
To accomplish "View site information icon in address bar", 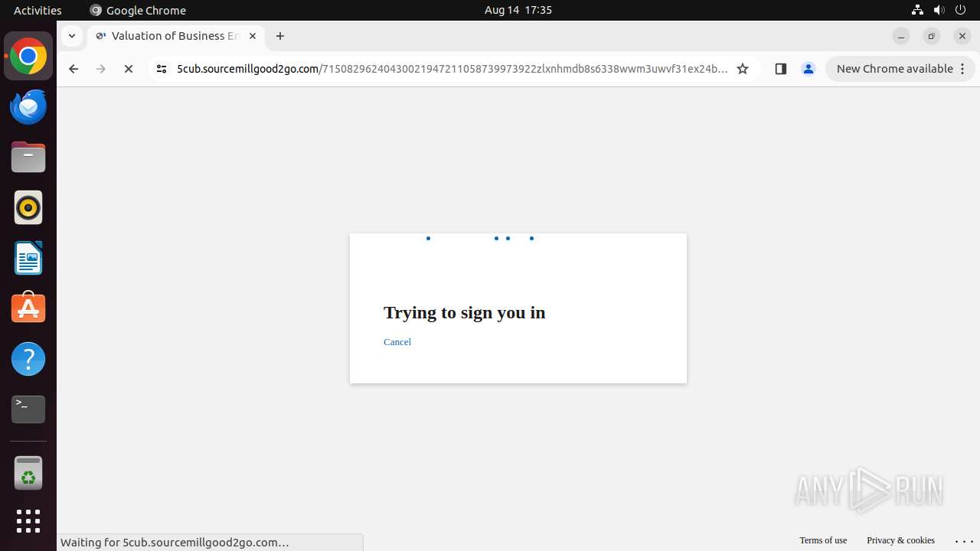I will [x=162, y=69].
